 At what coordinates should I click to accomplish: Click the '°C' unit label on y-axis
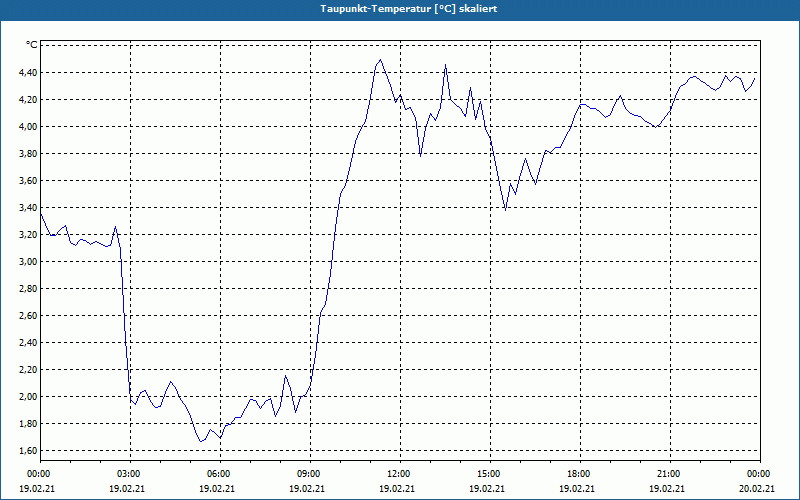tap(32, 45)
